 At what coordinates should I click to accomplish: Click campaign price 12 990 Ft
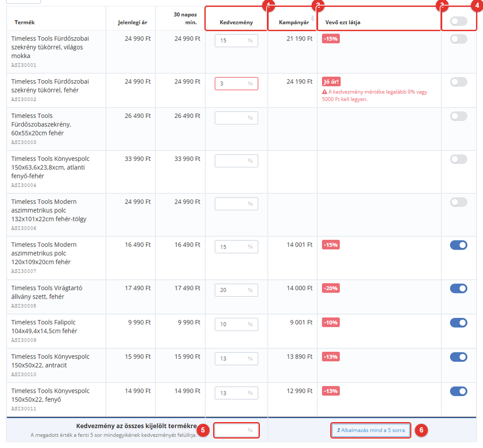pyautogui.click(x=300, y=391)
